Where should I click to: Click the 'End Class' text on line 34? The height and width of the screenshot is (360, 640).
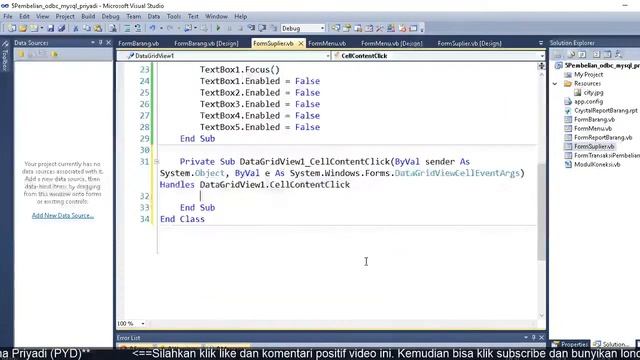click(x=182, y=219)
